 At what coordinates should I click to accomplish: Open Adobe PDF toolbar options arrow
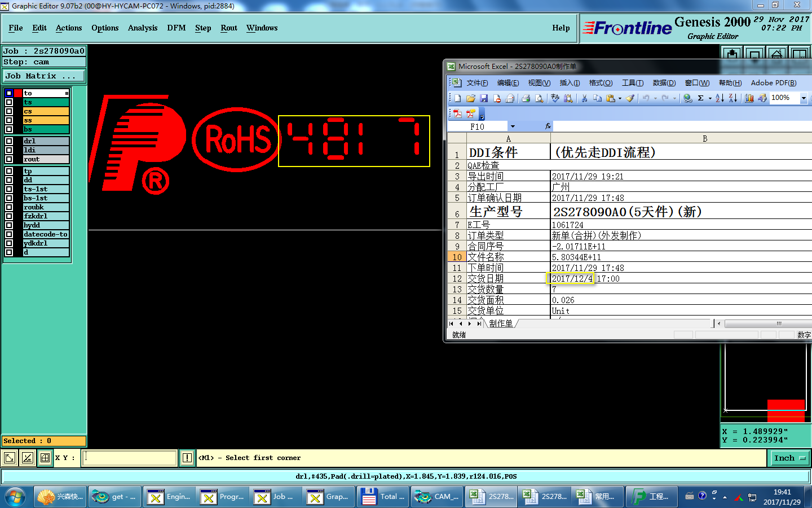pos(482,113)
